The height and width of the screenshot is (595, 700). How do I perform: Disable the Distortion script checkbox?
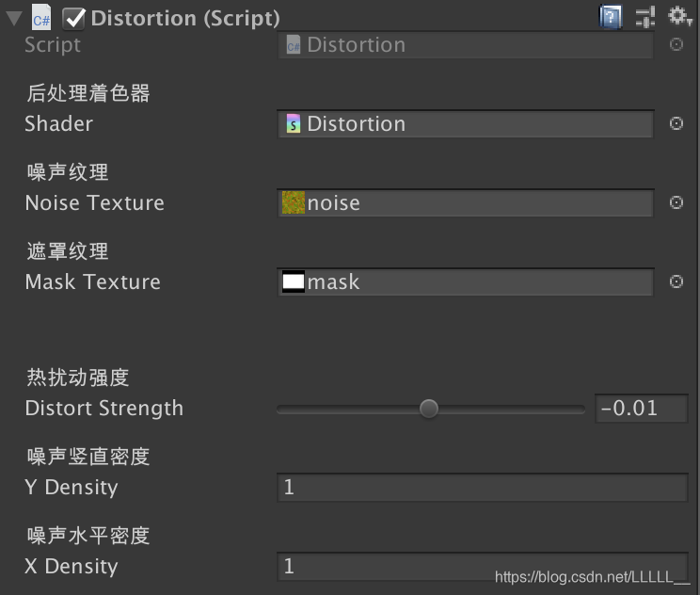[73, 18]
